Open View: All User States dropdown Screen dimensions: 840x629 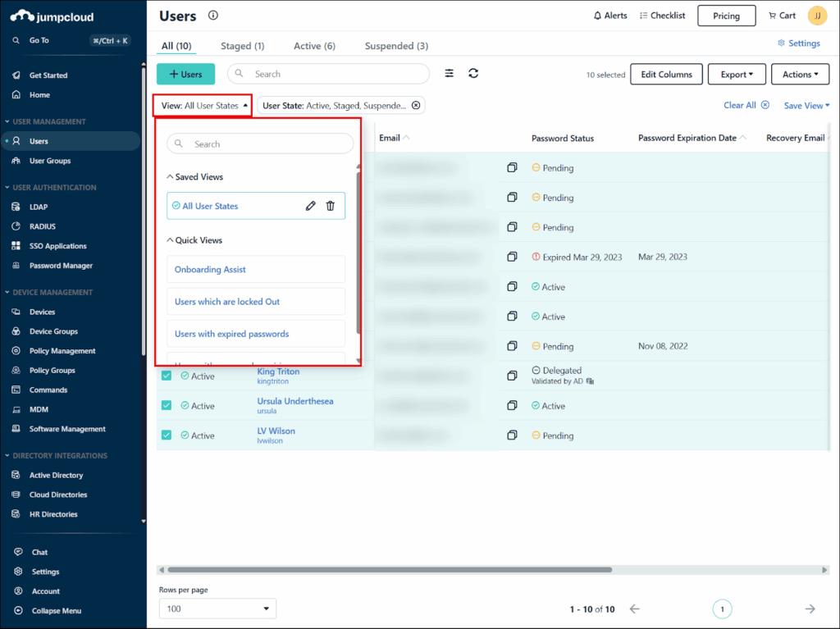point(203,106)
